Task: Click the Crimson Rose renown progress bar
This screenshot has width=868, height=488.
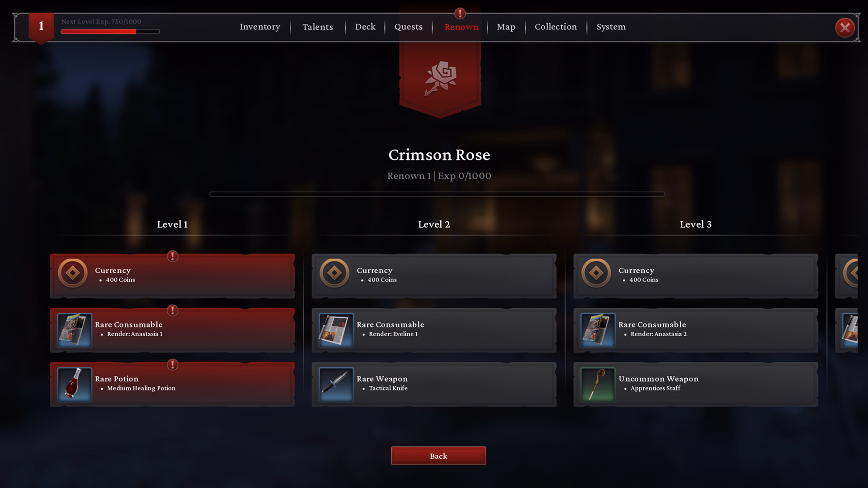Action: 437,194
